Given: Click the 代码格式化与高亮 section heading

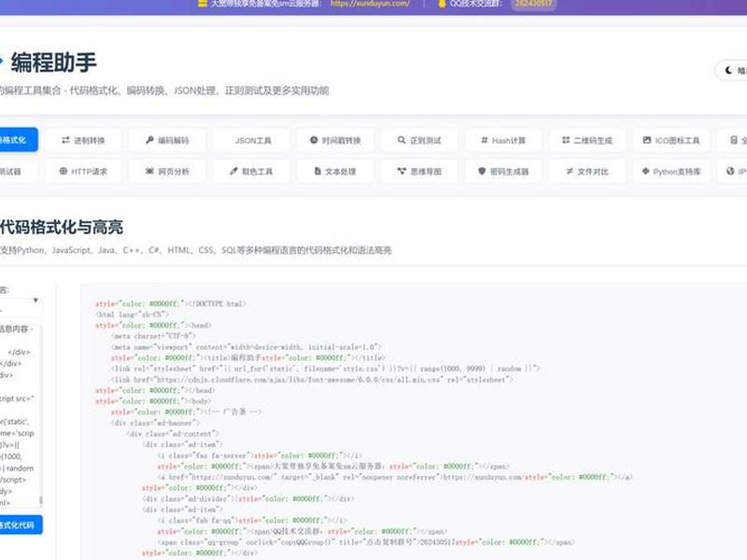Looking at the screenshot, I should (x=62, y=227).
